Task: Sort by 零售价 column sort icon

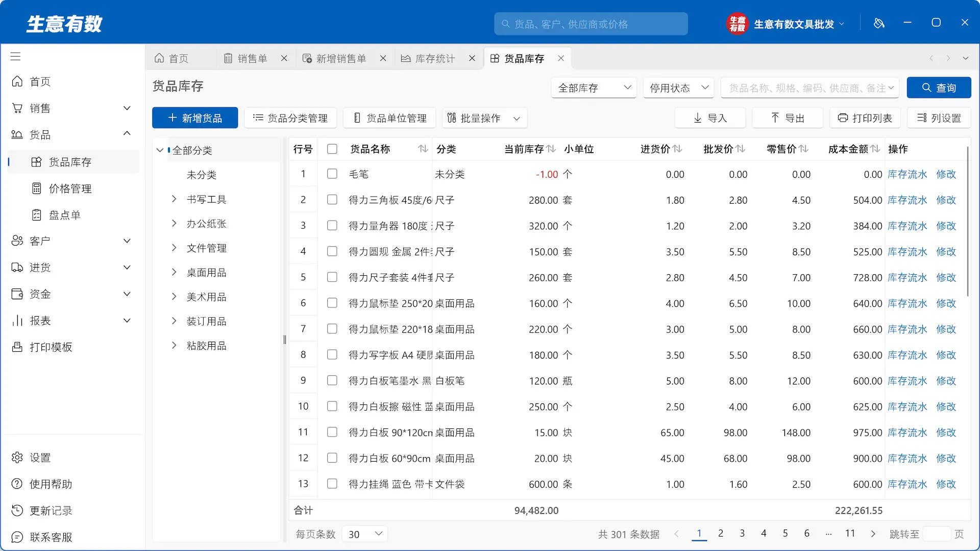Action: [x=803, y=149]
